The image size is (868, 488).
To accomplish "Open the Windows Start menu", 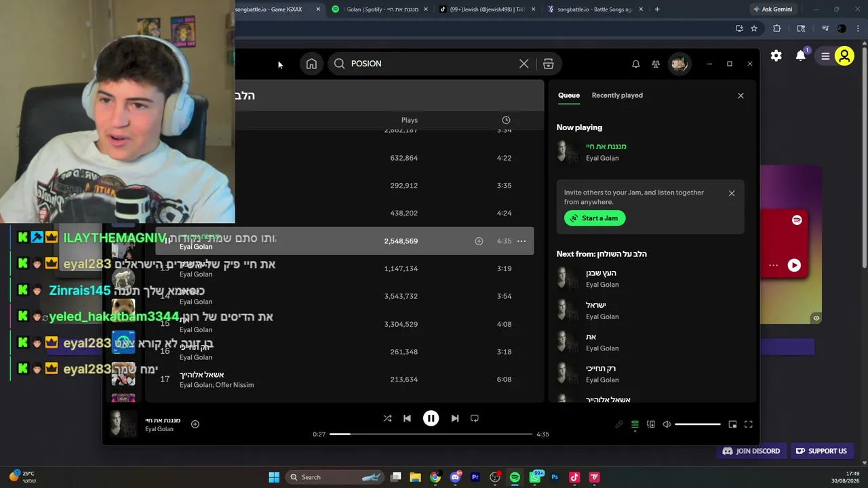I will click(274, 477).
